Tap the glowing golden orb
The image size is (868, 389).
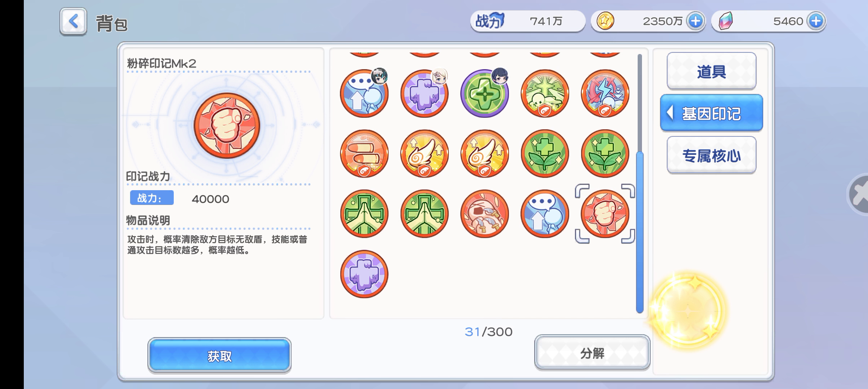point(688,310)
